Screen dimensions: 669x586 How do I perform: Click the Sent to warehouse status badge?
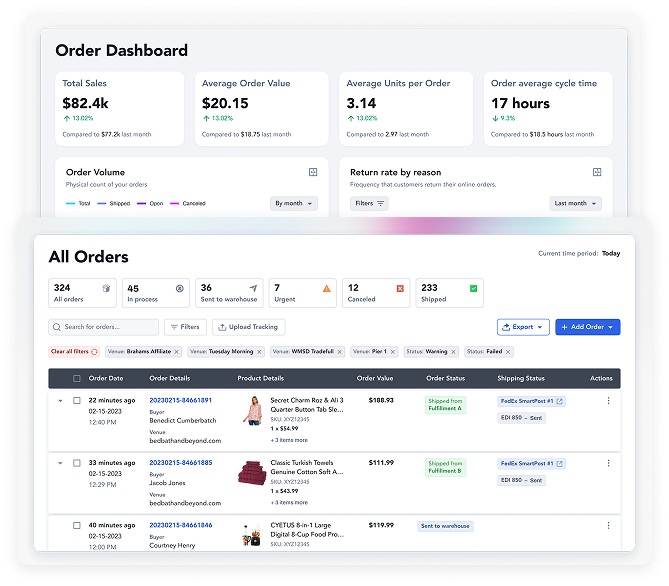click(x=445, y=526)
